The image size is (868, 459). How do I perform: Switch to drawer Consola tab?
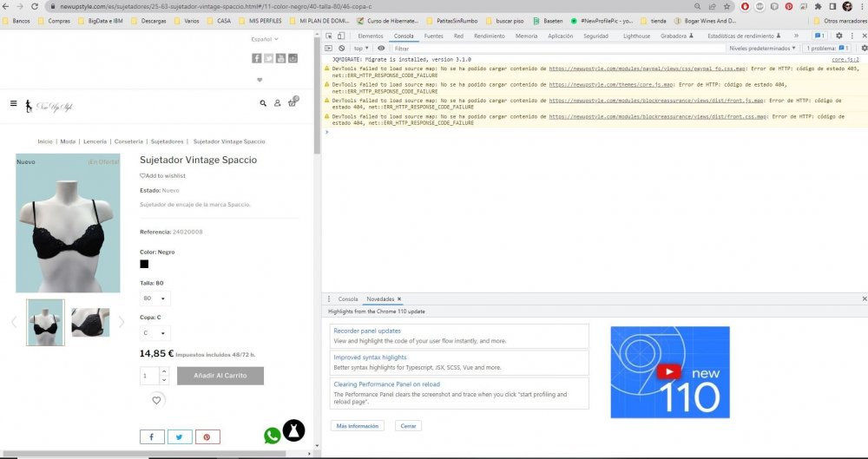coord(348,299)
